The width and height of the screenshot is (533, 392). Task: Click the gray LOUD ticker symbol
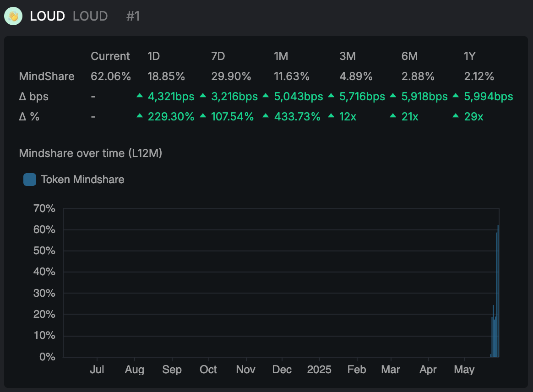tap(90, 16)
